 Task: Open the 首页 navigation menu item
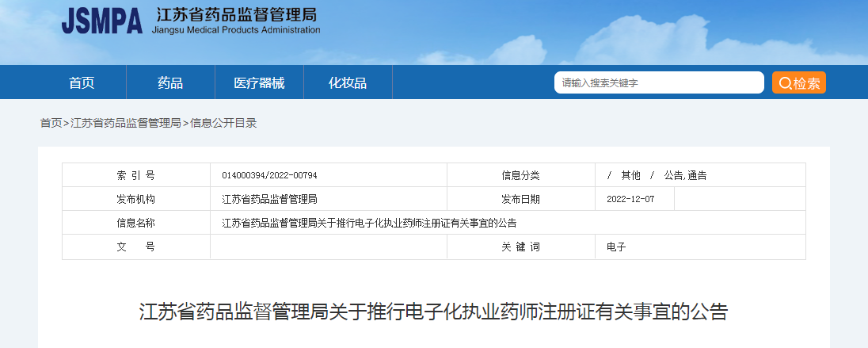[x=82, y=83]
